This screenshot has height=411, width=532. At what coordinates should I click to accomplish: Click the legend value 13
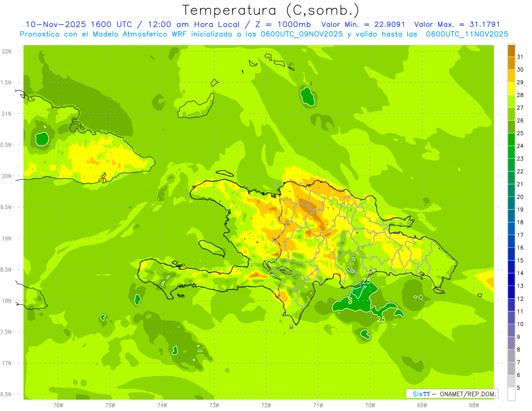(520, 286)
